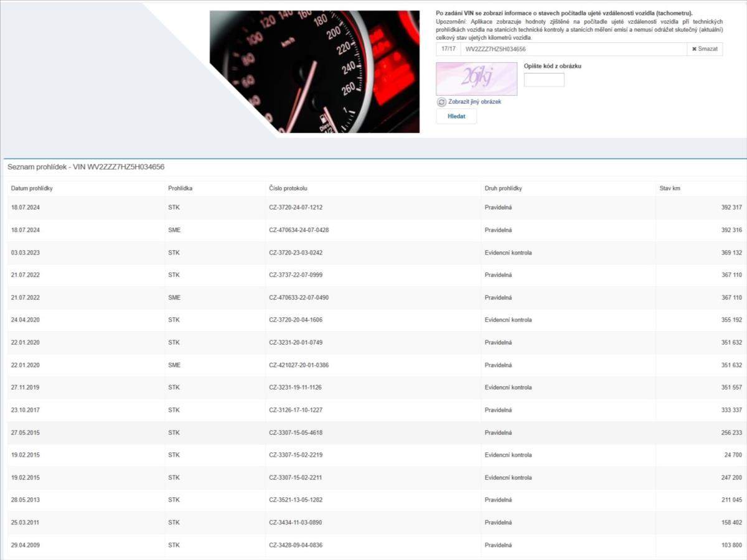
Task: Click the speedometer banner image
Action: 314,71
